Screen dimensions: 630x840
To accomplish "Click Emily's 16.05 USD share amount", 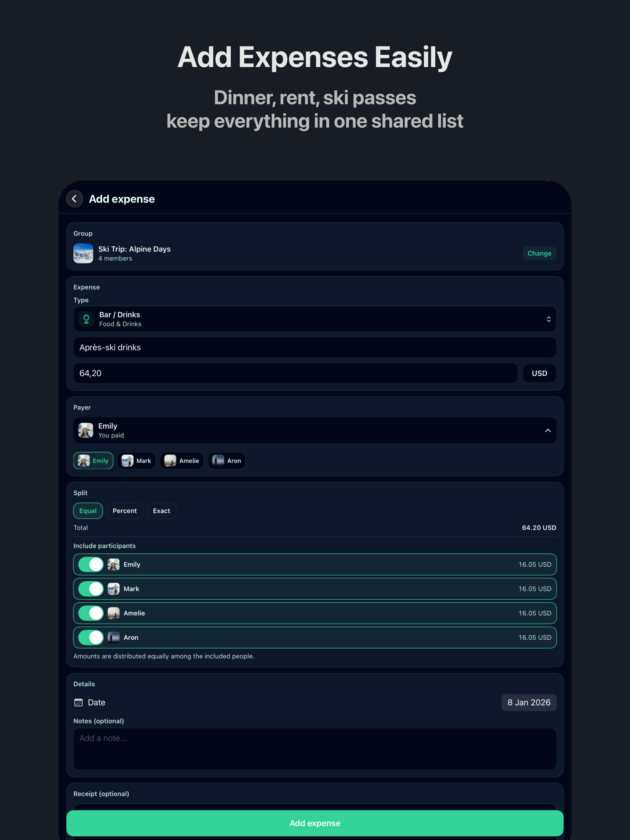I will (x=535, y=564).
